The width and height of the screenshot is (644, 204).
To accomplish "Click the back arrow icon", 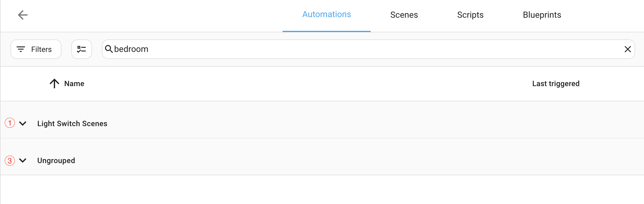I will (x=23, y=15).
